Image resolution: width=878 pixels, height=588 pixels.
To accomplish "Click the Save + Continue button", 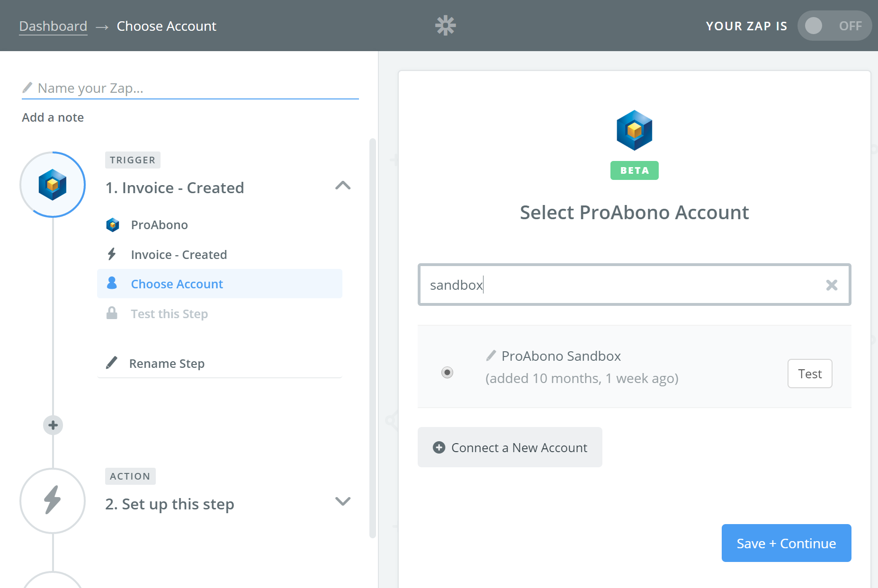I will pos(786,543).
